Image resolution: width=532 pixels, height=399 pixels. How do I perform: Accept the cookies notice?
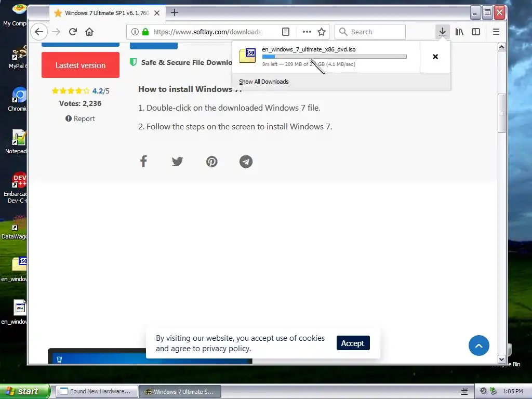coord(353,343)
